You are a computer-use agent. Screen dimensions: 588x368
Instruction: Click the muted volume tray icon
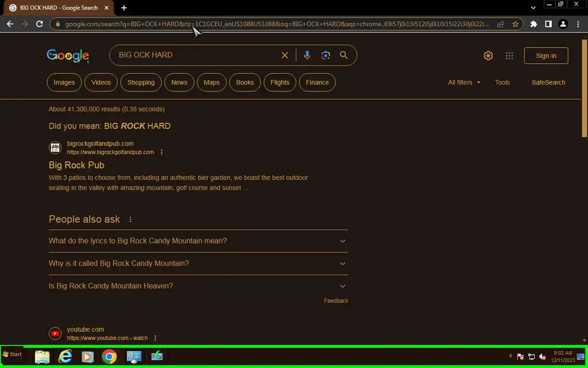click(x=543, y=356)
